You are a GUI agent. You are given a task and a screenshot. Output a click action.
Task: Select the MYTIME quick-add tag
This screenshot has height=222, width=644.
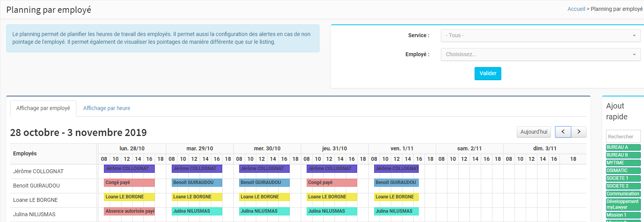click(x=623, y=163)
